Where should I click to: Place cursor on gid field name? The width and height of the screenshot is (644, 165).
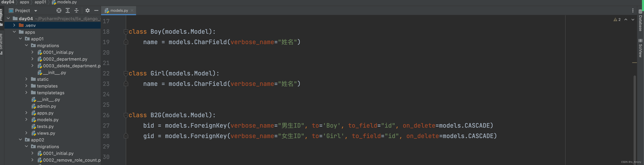point(149,136)
